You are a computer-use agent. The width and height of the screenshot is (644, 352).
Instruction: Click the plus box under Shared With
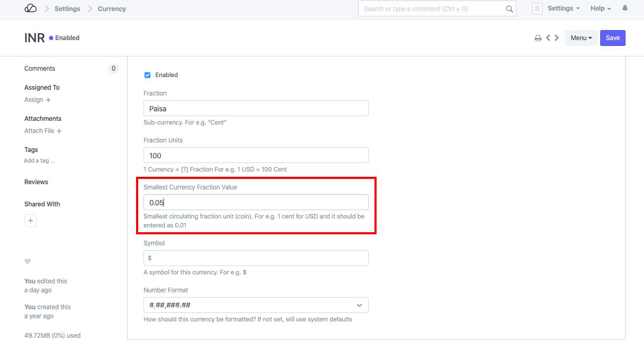31,221
